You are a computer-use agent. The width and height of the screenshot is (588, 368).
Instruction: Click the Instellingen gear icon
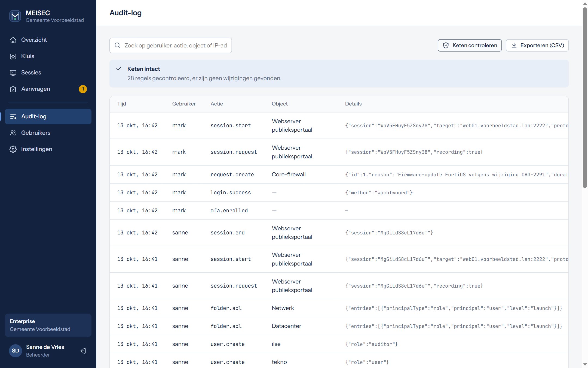tap(13, 149)
